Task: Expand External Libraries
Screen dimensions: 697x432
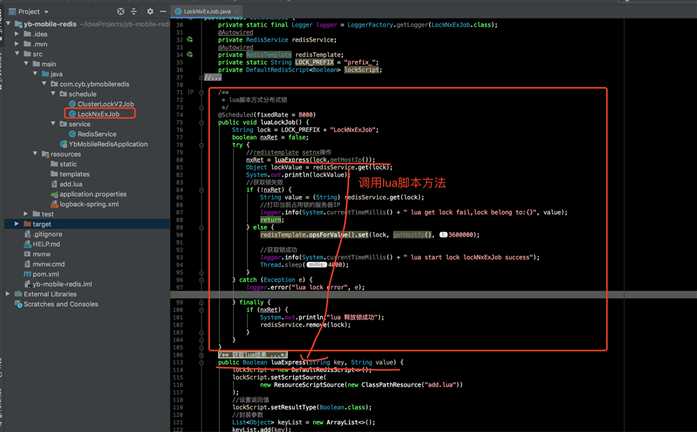Action: (x=8, y=294)
